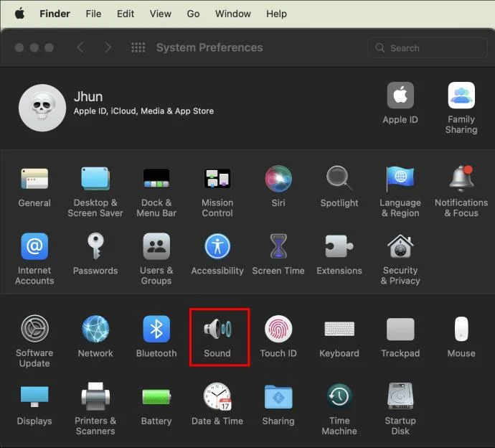
Task: Click in the Search field
Action: click(x=427, y=47)
